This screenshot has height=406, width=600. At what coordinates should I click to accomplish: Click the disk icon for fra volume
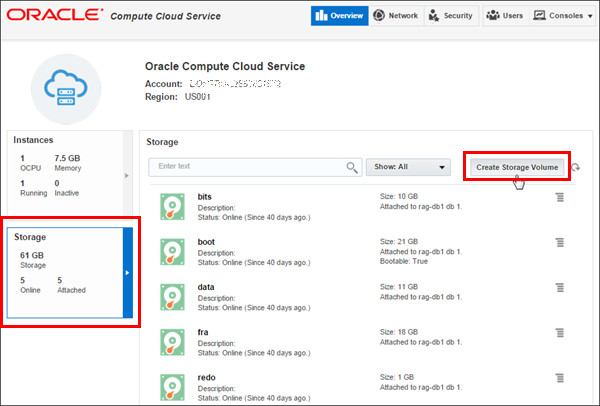point(172,342)
